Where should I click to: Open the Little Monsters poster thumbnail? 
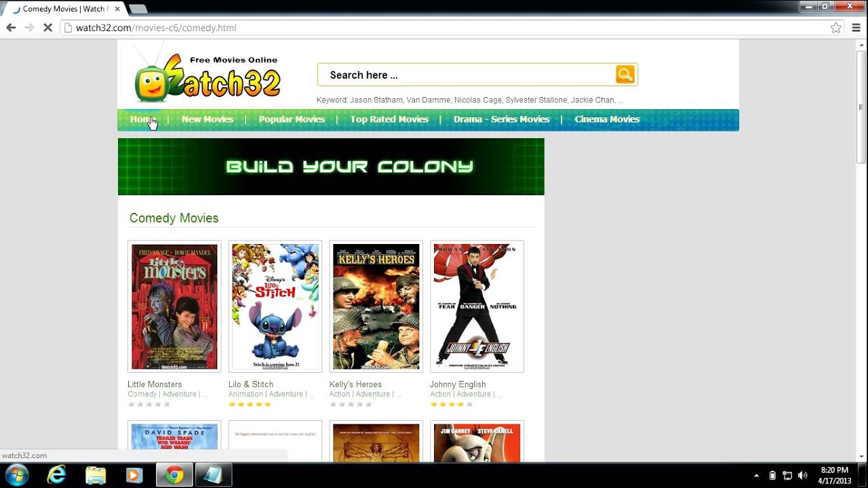[174, 306]
